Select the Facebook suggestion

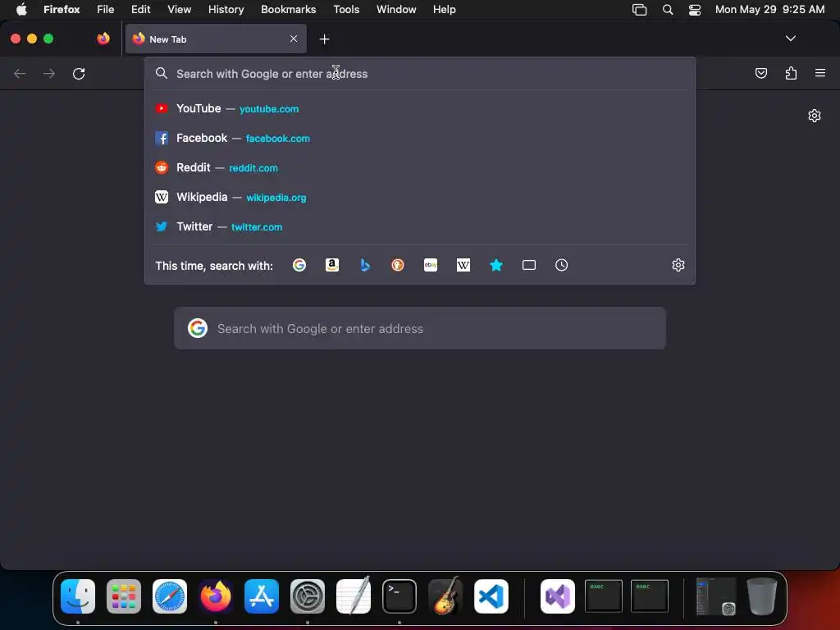coord(420,138)
